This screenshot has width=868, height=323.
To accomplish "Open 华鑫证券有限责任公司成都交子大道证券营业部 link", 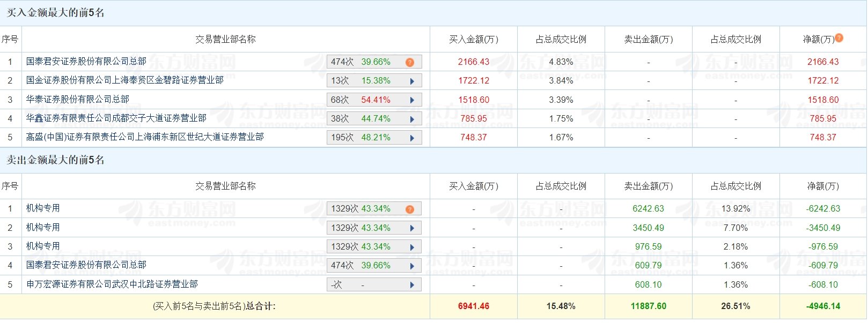I will pyautogui.click(x=116, y=118).
